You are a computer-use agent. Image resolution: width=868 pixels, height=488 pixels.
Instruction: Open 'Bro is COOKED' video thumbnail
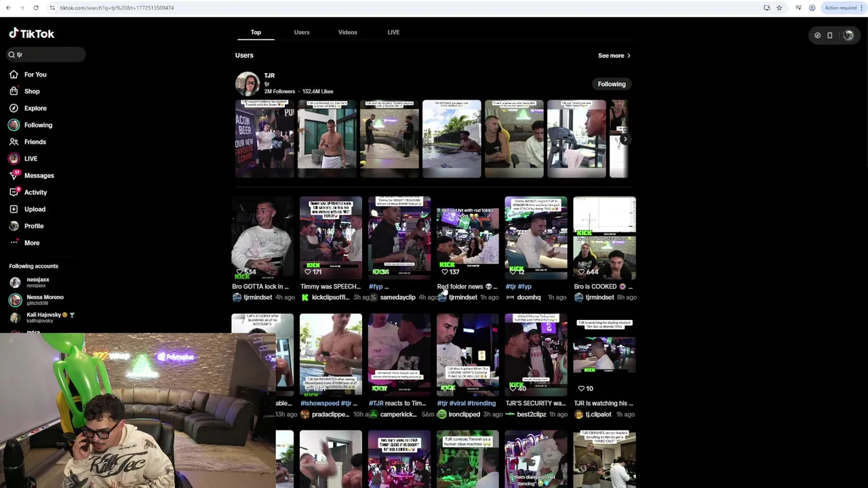[x=604, y=238]
